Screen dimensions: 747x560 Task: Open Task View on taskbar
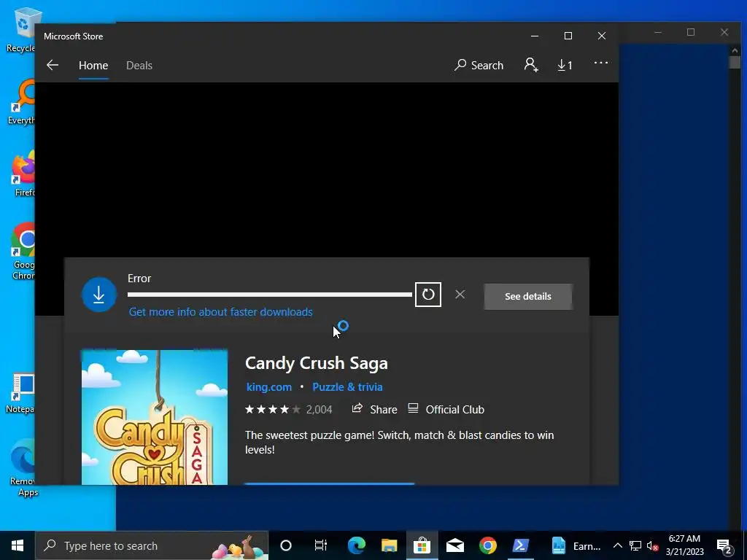coord(321,545)
